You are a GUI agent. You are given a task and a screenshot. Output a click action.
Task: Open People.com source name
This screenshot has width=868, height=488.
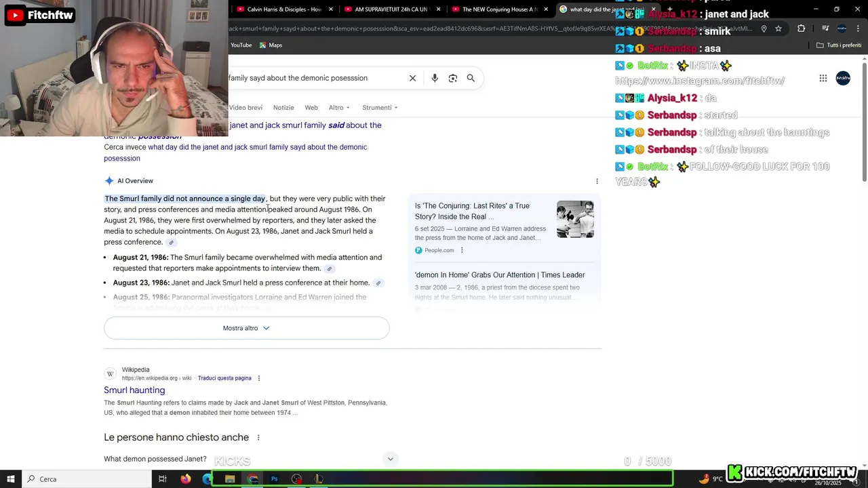pos(439,250)
